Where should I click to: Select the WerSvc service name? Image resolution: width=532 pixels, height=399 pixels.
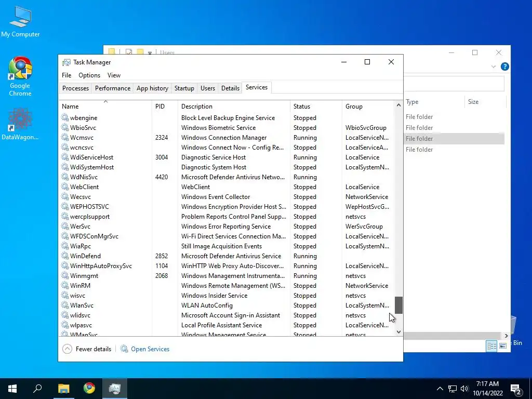click(x=80, y=227)
